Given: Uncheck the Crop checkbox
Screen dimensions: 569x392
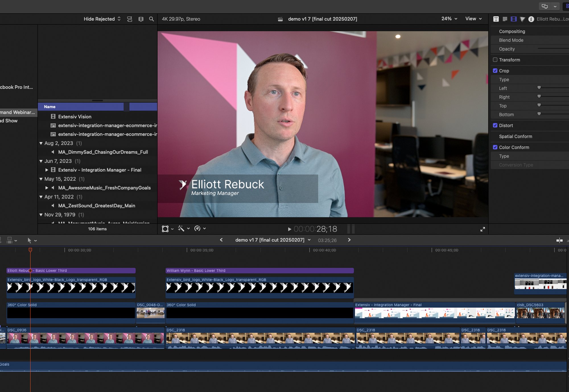Looking at the screenshot, I should [495, 71].
